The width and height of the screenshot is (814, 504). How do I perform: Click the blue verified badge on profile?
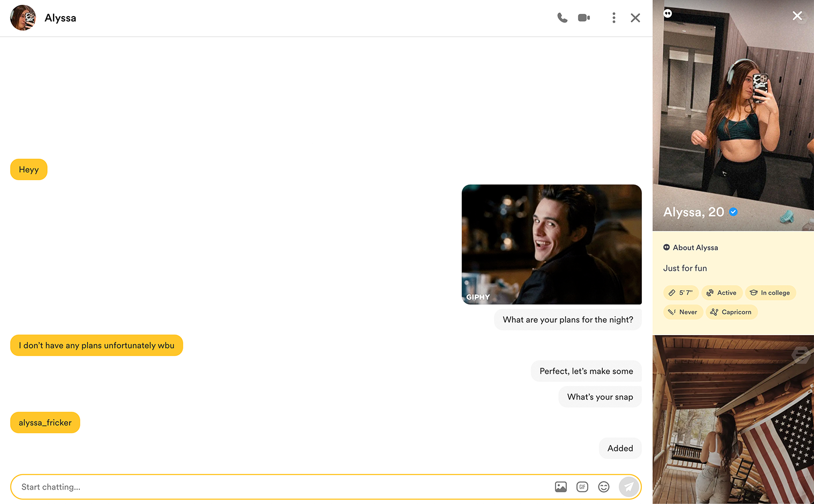coord(734,212)
